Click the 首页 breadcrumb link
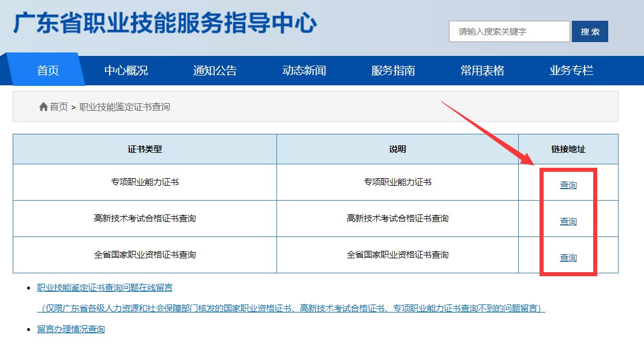 (58, 107)
